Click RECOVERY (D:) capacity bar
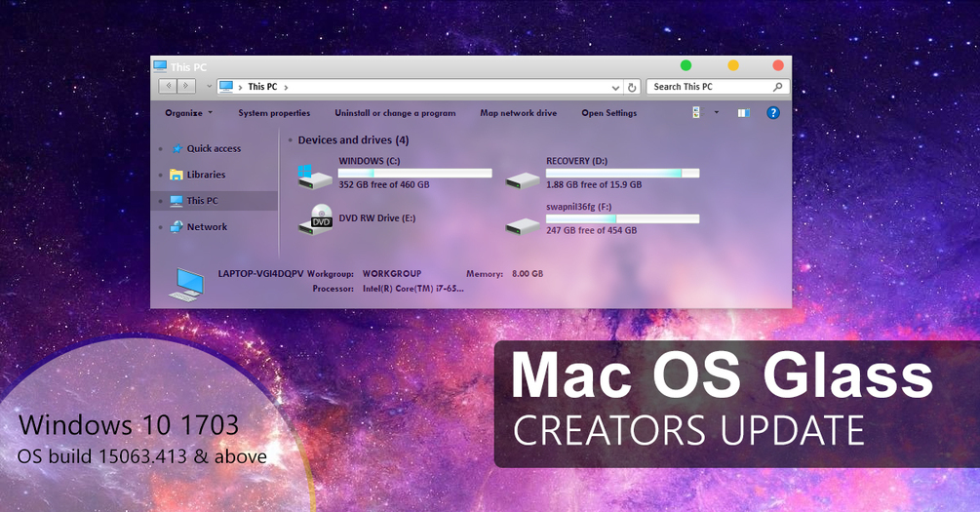980x512 pixels. 622,174
